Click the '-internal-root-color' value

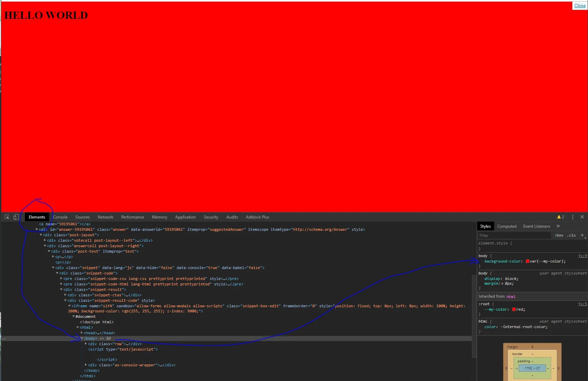tap(523, 327)
